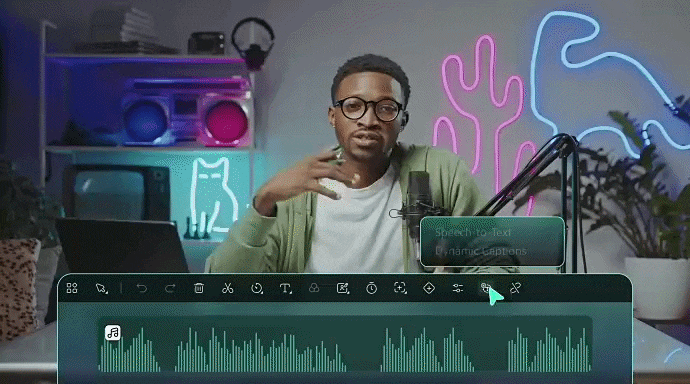Open the four-squares grid layout icon
This screenshot has width=690, height=384.
pyautogui.click(x=72, y=288)
